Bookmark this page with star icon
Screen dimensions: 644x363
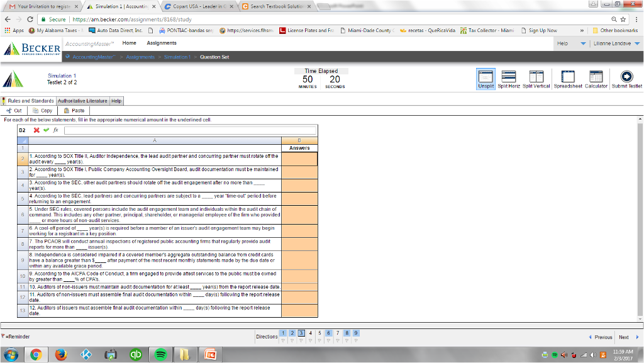(x=623, y=20)
